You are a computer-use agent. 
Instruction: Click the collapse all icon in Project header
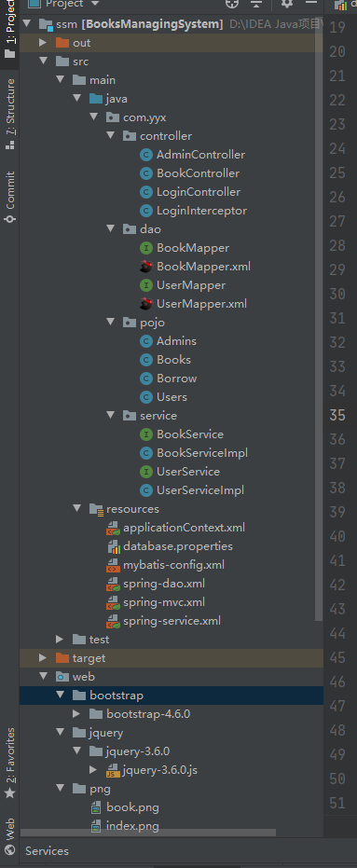pos(257,4)
